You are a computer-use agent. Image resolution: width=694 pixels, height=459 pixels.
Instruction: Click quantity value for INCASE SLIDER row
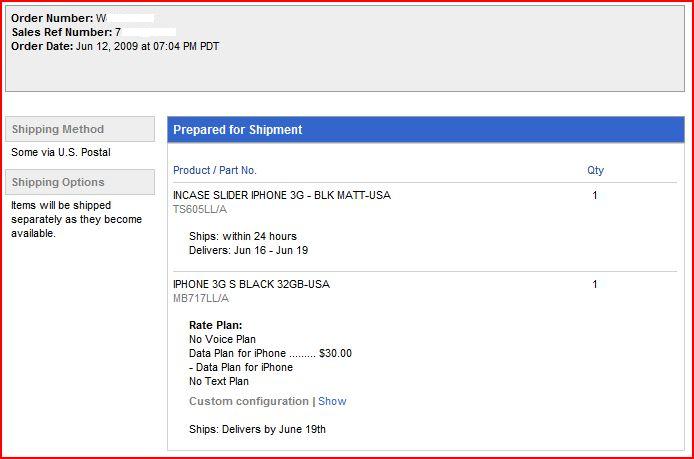[x=595, y=195]
